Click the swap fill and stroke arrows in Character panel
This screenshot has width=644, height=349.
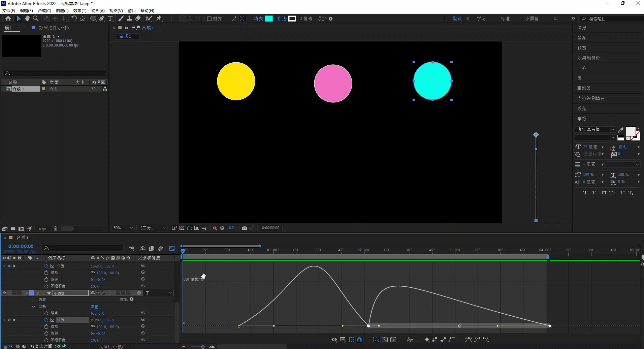[638, 129]
